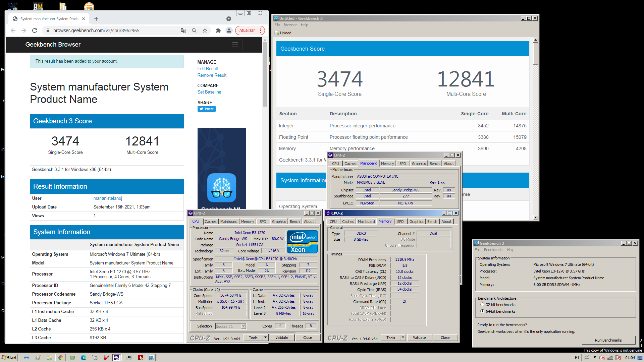Open Chrome extensions puzzle icon
Screen dimensions: 644x362
coord(218,31)
